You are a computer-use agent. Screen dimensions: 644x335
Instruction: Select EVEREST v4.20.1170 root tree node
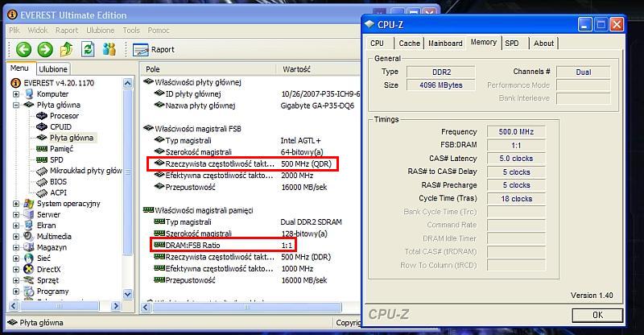tap(59, 83)
